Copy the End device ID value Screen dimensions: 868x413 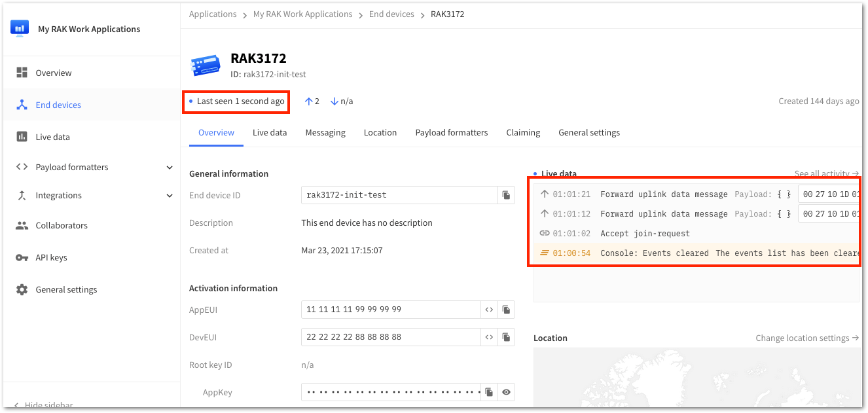click(x=506, y=195)
